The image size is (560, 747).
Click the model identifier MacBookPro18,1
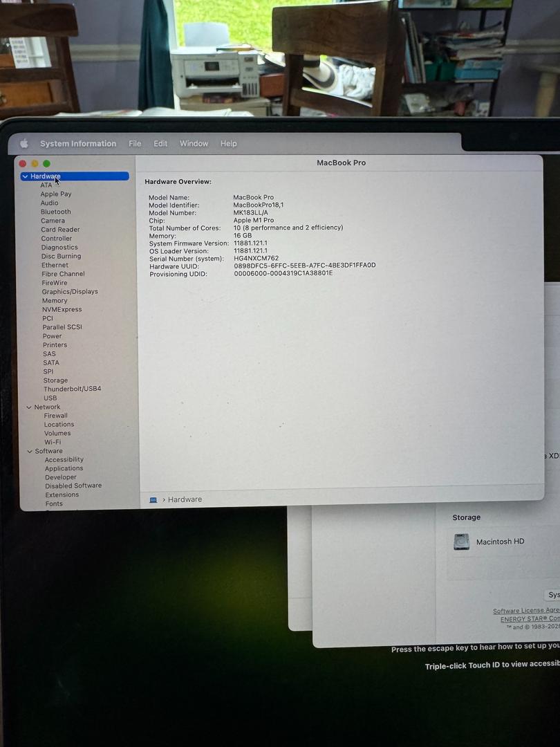259,205
